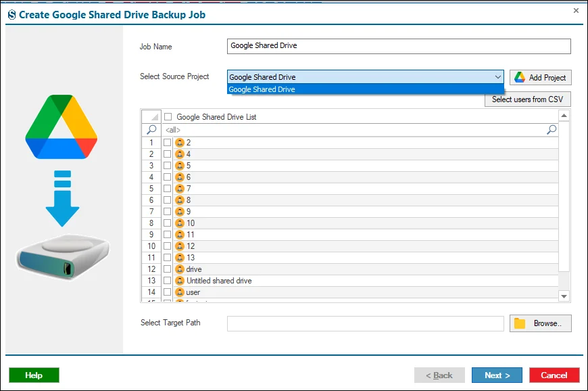Click the right search magnifier icon in filter row
Image resolution: width=588 pixels, height=391 pixels.
coord(552,130)
